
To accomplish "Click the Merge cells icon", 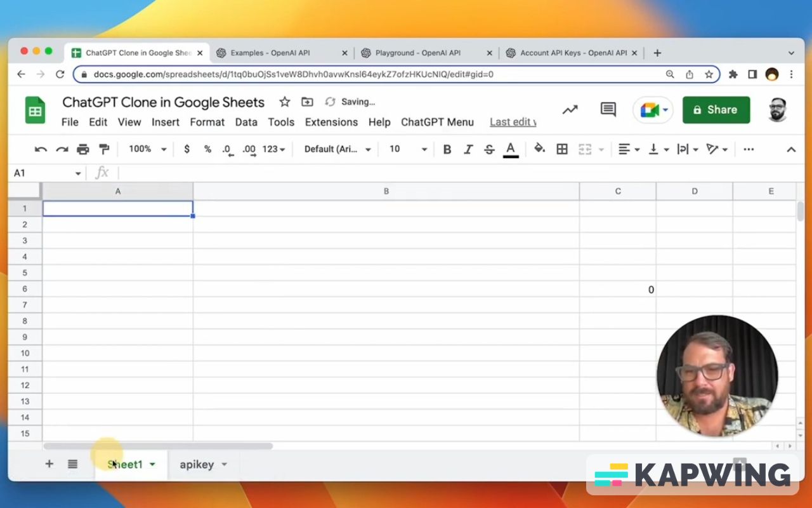I will click(585, 149).
